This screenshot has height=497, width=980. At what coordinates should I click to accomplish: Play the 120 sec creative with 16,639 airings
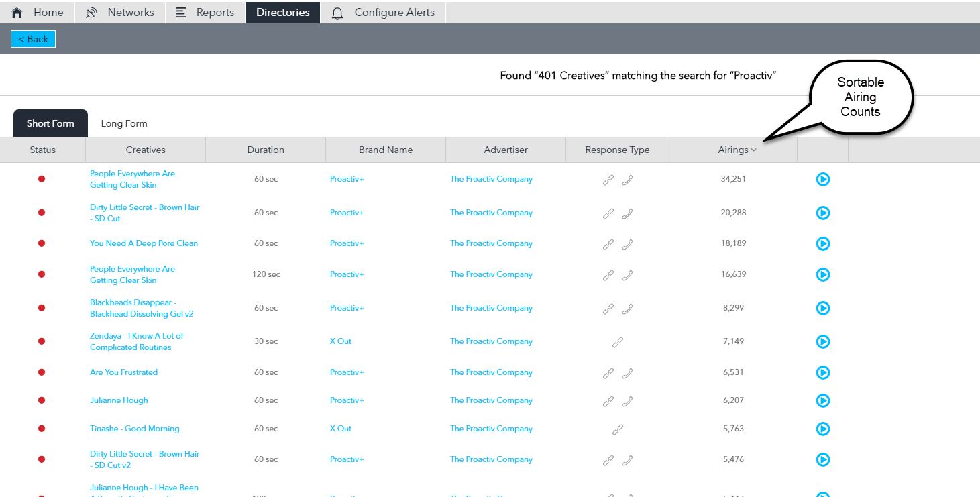click(823, 274)
